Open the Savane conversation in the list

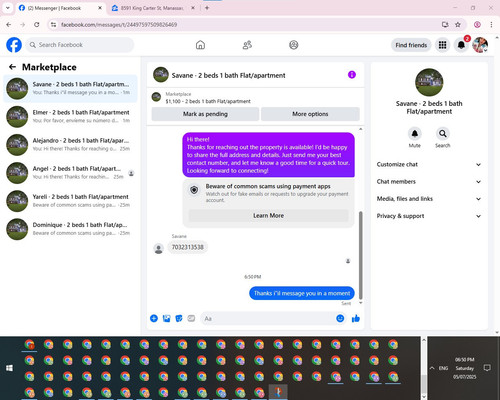(70, 88)
